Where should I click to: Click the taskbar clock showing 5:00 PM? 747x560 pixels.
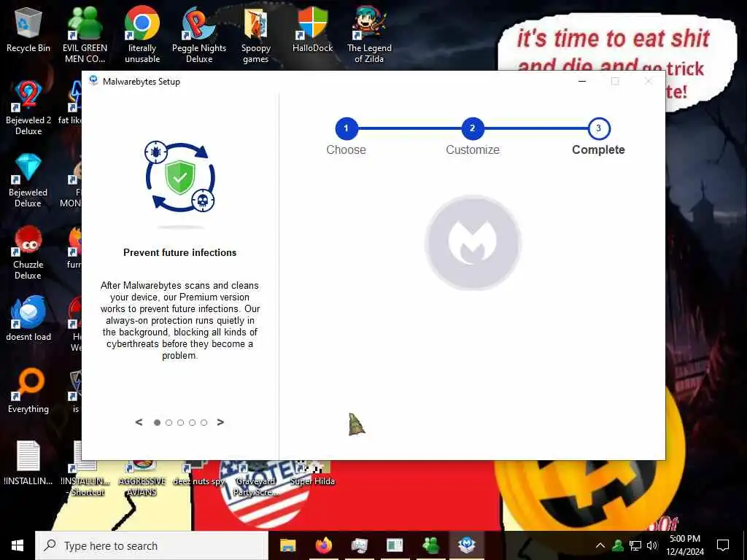tap(684, 545)
